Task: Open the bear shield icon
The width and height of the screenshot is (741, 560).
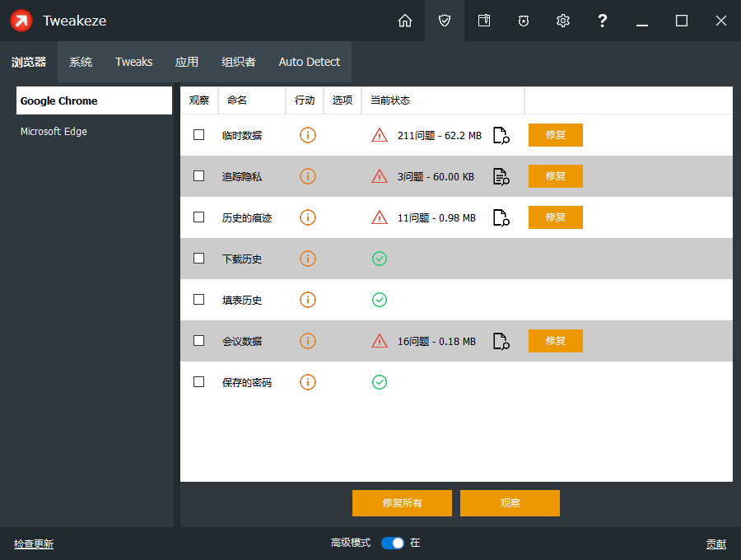Action: click(523, 21)
